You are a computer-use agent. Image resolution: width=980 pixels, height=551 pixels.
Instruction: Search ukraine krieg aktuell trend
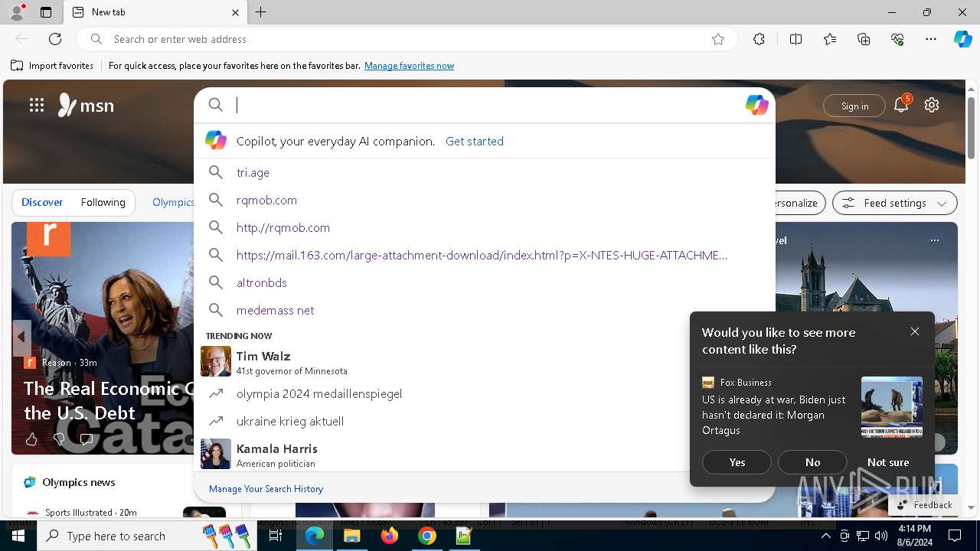pyautogui.click(x=443, y=421)
